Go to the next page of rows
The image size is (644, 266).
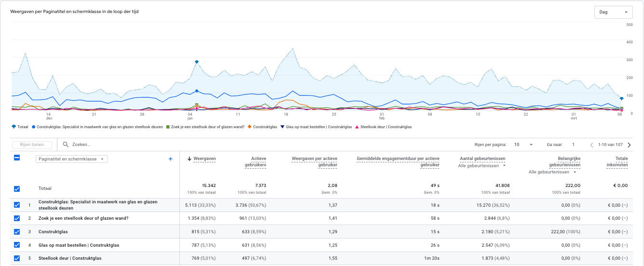(629, 145)
